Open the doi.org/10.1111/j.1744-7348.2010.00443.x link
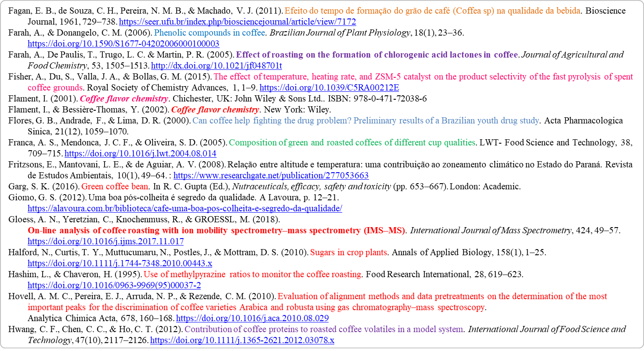 (120, 263)
